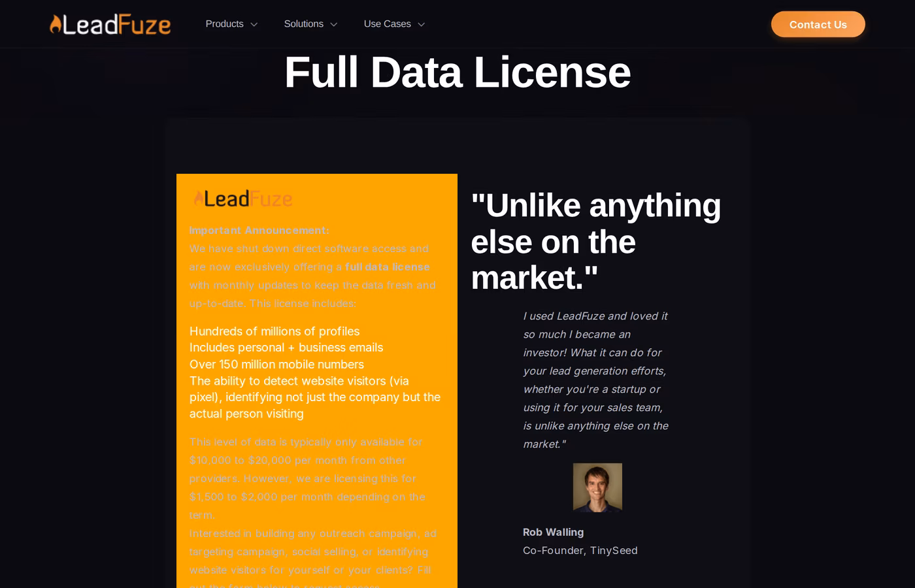Click the Rob Walling name
The height and width of the screenshot is (588, 915).
tap(553, 532)
